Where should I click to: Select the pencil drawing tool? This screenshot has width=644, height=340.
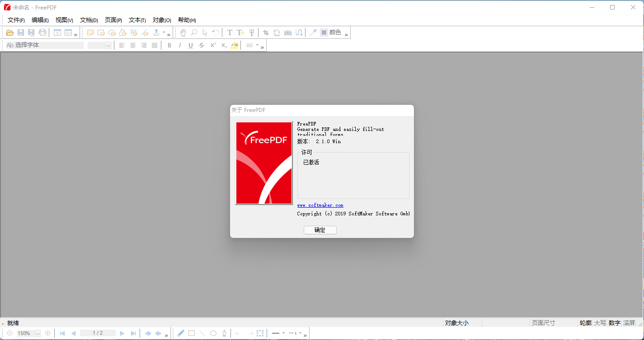coord(181,333)
